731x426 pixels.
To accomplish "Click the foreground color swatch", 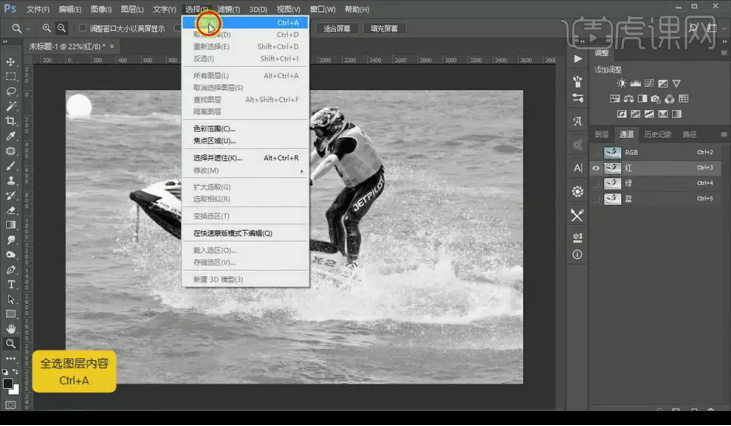I will (8, 381).
